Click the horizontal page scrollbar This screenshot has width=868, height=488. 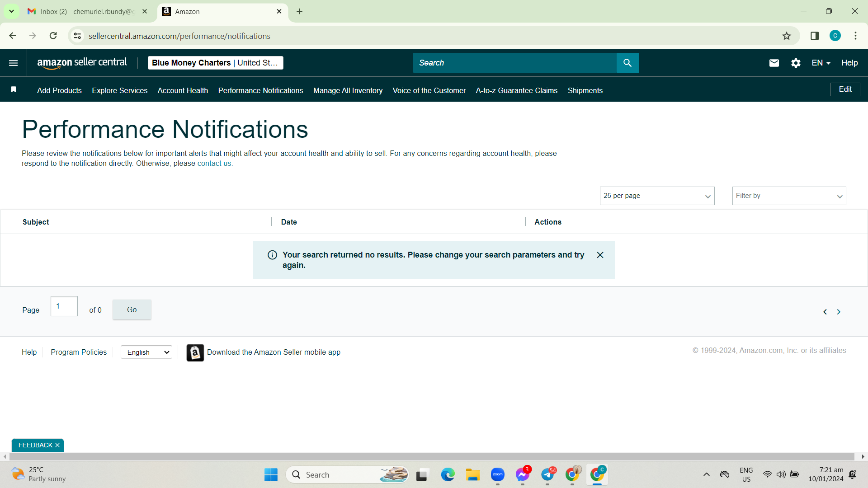point(432,457)
